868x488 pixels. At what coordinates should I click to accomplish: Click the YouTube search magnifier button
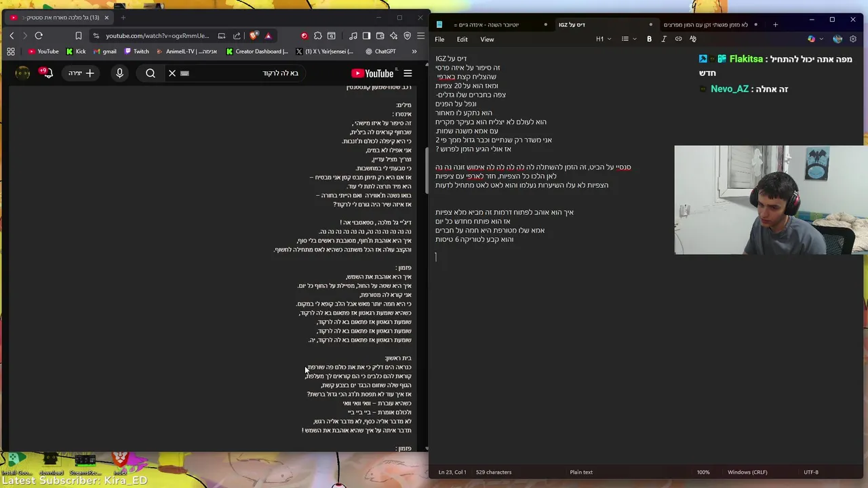[x=151, y=73]
